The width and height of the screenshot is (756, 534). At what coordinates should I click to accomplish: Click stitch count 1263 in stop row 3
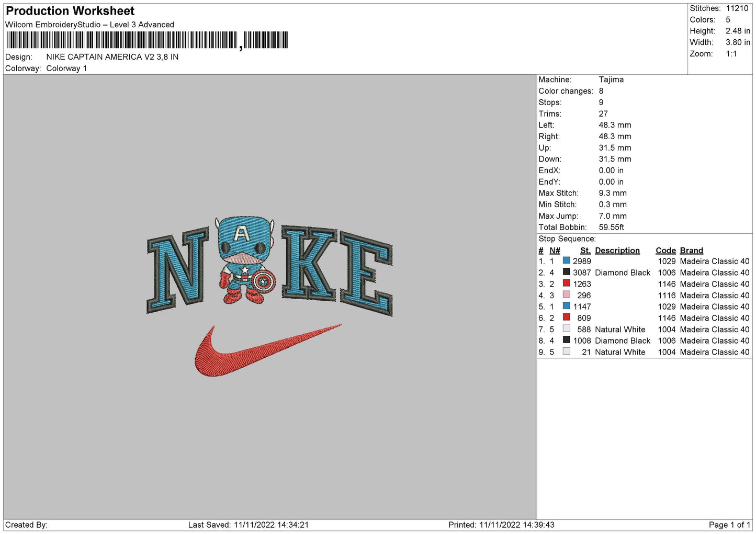pos(582,284)
